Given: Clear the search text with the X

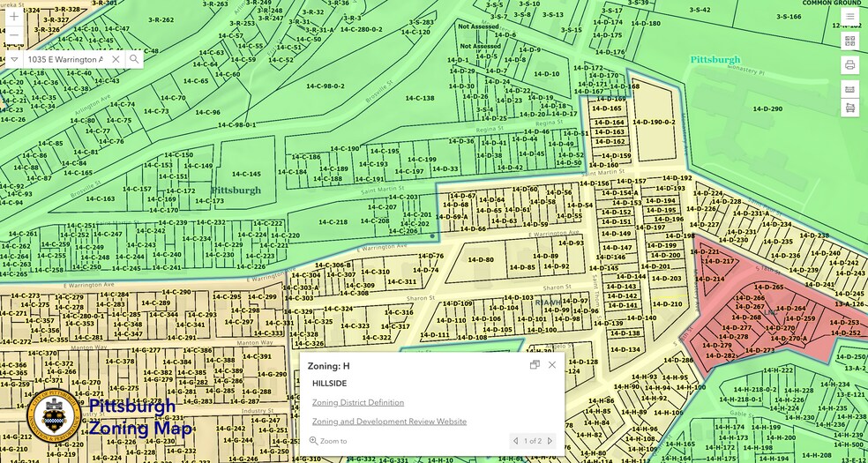Looking at the screenshot, I should coord(116,59).
